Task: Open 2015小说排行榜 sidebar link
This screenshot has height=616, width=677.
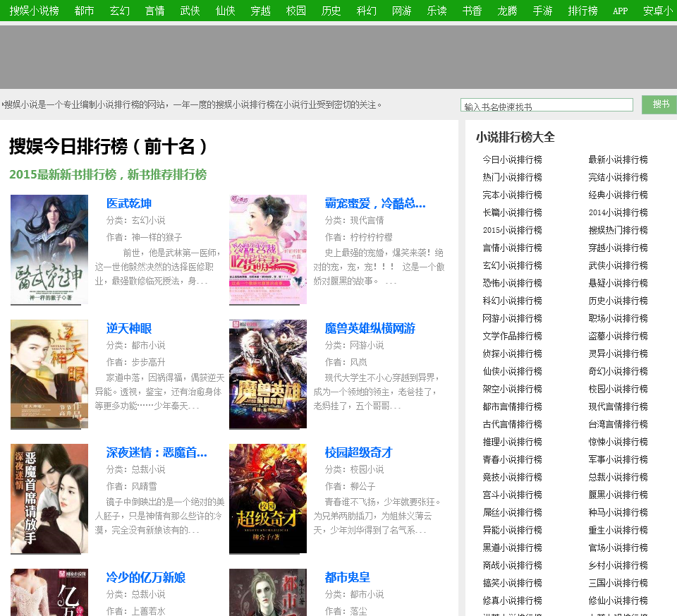Action: (512, 230)
